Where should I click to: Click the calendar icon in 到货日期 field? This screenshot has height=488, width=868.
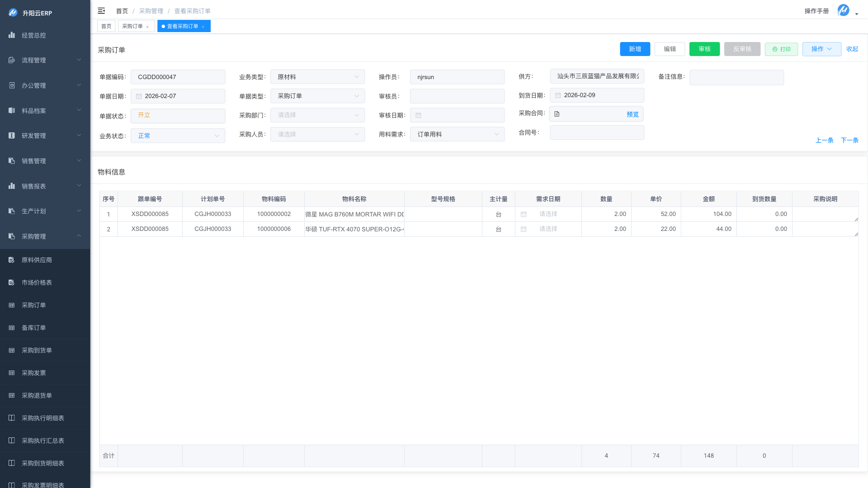558,95
